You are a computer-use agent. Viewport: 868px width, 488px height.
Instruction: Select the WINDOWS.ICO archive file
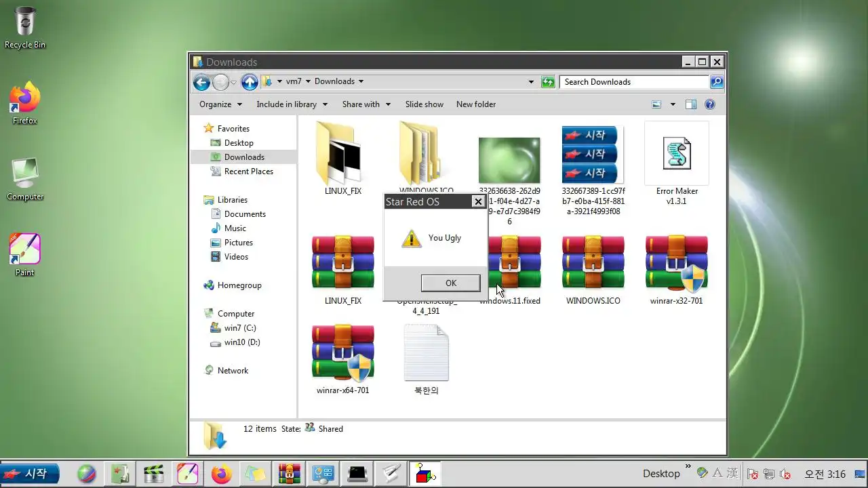593,262
